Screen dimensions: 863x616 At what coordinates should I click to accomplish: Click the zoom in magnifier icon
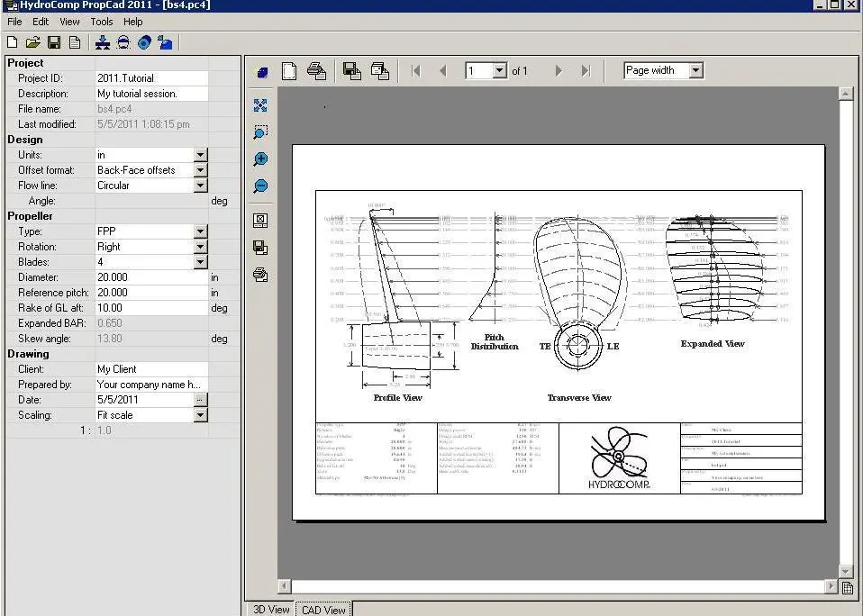pos(260,159)
